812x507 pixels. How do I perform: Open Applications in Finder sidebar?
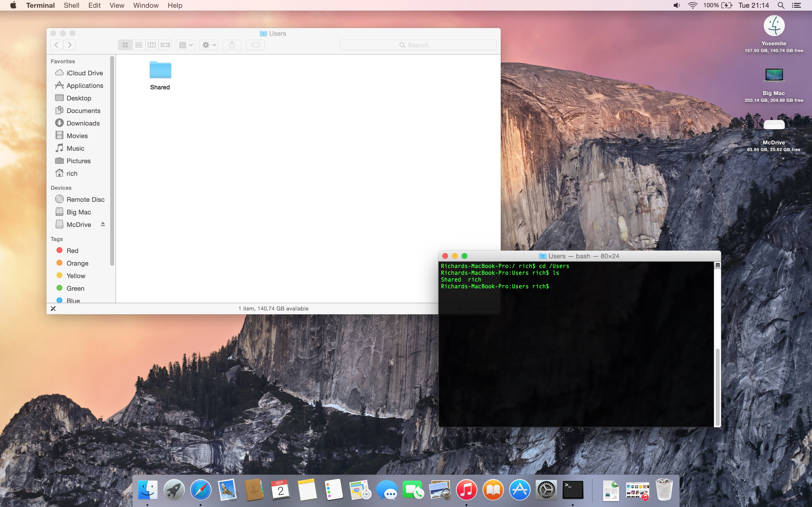coord(85,85)
